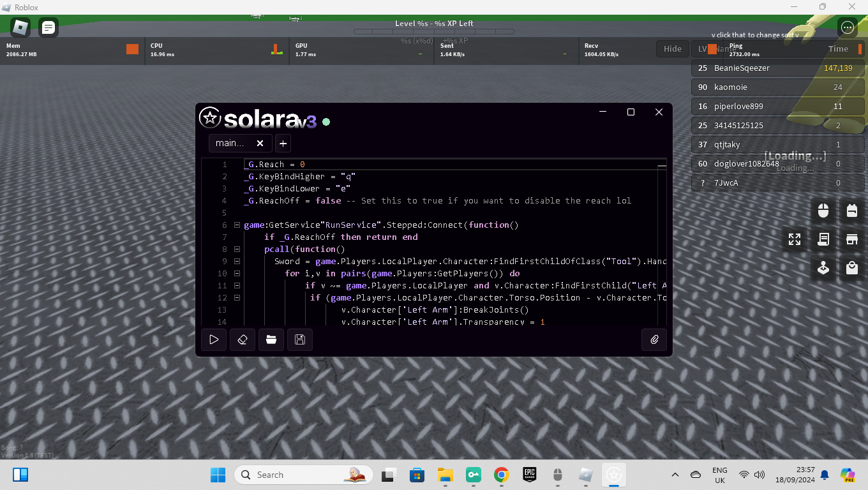Open the Windows Start menu on taskbar

[x=218, y=475]
